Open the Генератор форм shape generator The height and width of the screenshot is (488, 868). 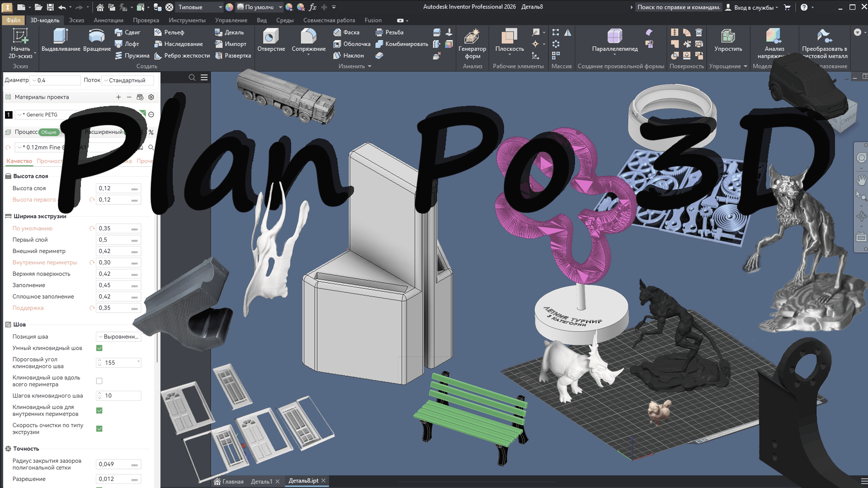[x=472, y=43]
